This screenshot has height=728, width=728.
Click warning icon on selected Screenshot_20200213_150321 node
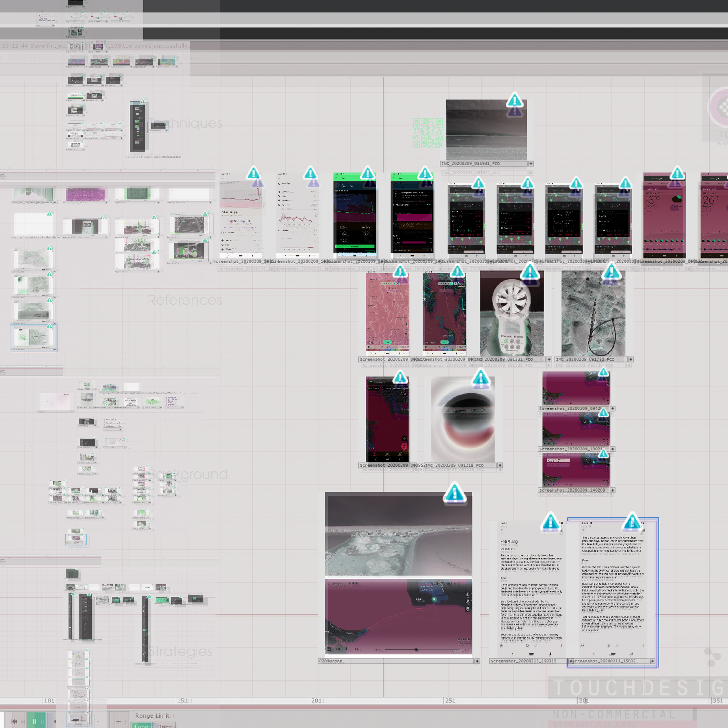tap(632, 522)
